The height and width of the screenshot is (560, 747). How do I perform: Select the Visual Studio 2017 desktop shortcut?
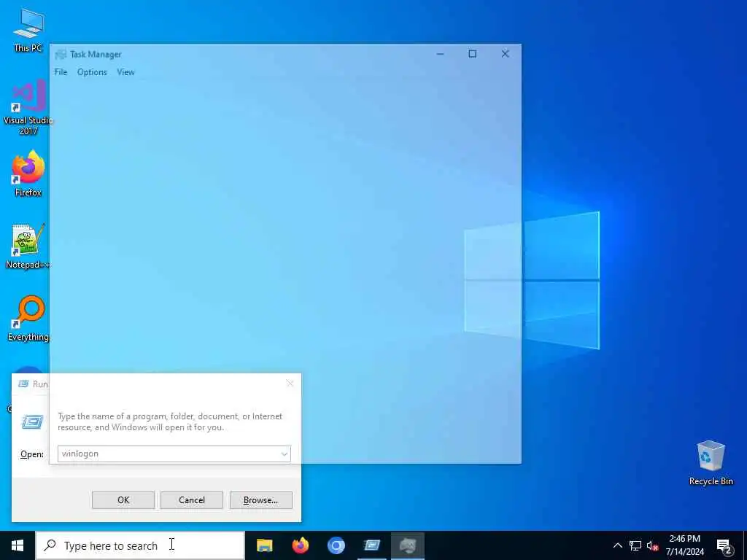point(28,108)
